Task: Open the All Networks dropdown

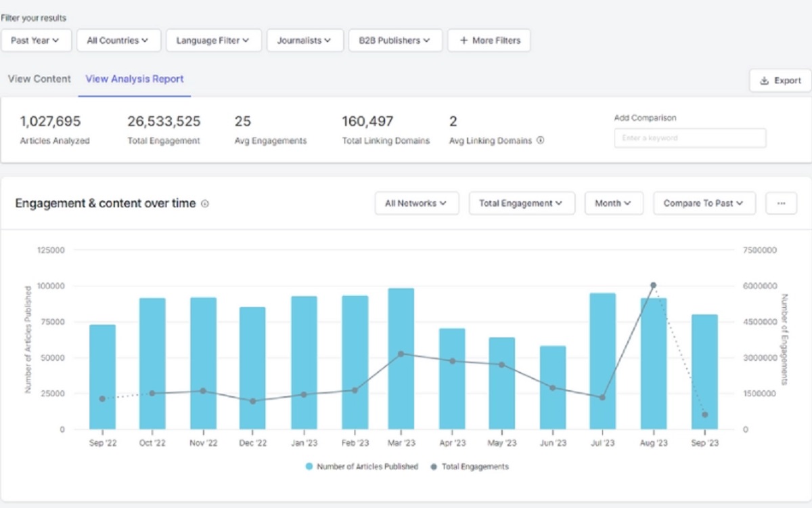Action: 417,203
